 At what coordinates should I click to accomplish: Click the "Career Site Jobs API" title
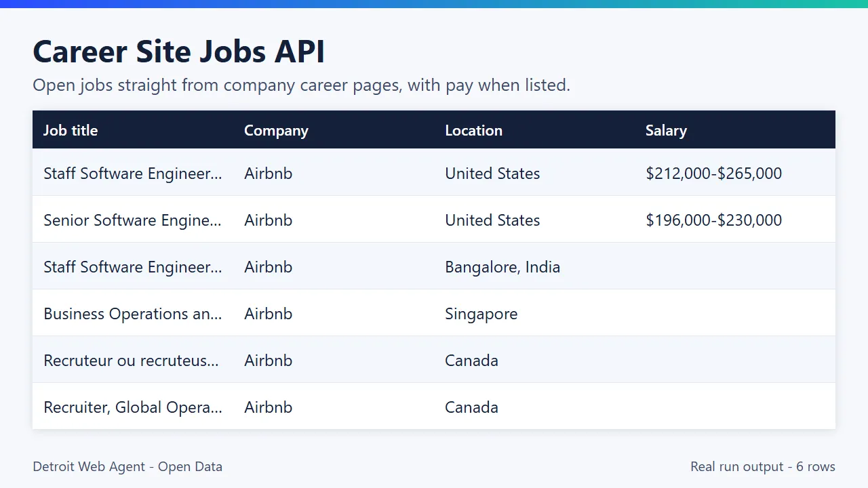(x=179, y=52)
